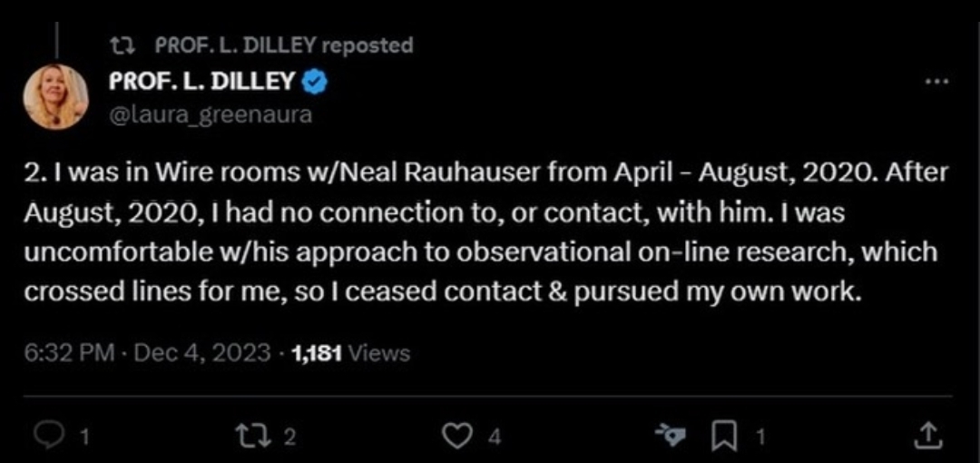This screenshot has width=980, height=463.
Task: Click the reply count number 1
Action: [x=85, y=438]
